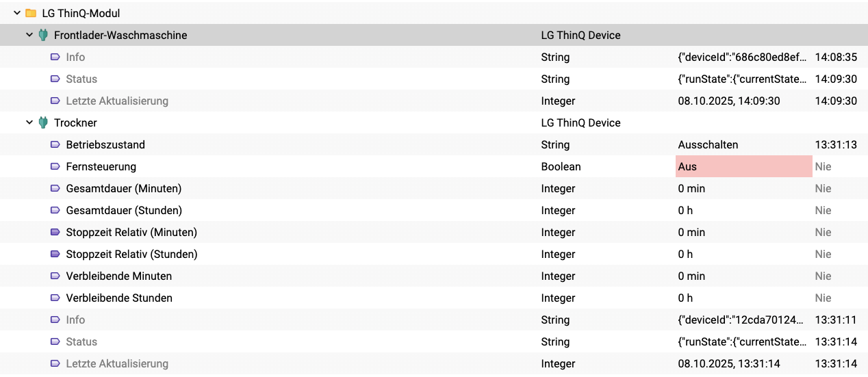Collapse the Frontlader-Waschmaschine device node
Viewport: 868px width, 377px height.
[x=29, y=35]
